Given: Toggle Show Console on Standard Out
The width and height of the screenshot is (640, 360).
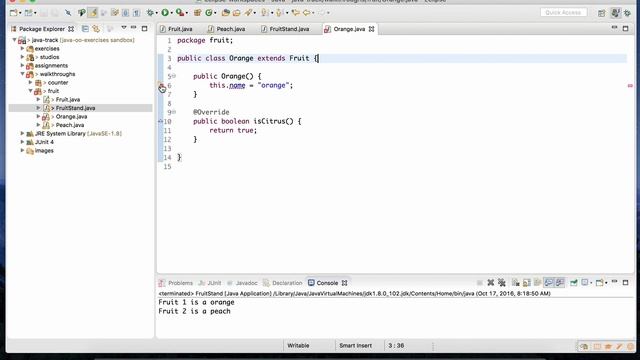Looking at the screenshot, I should pyautogui.click(x=549, y=282).
